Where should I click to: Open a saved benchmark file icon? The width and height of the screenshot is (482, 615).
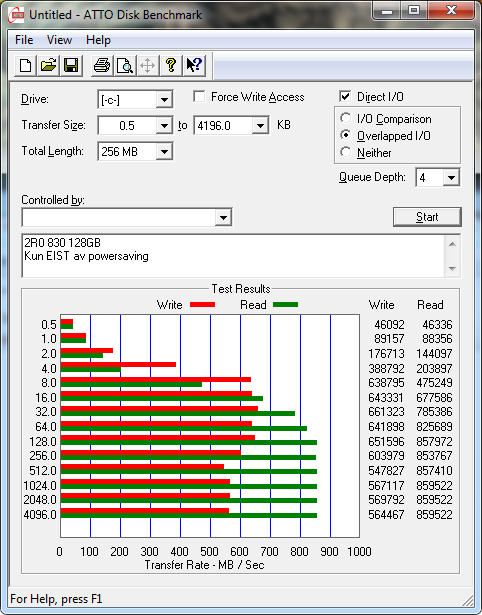click(x=48, y=66)
